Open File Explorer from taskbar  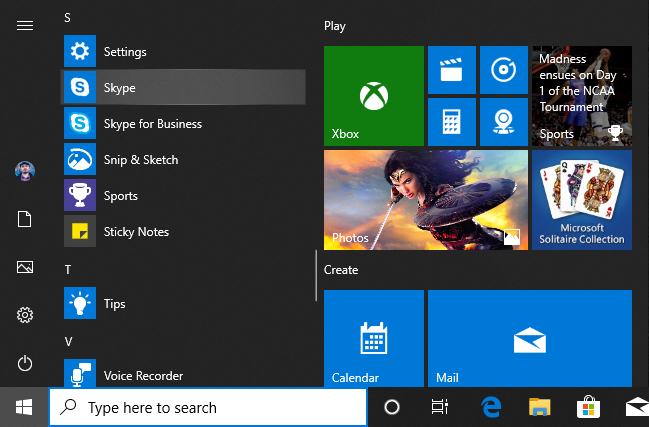[540, 407]
